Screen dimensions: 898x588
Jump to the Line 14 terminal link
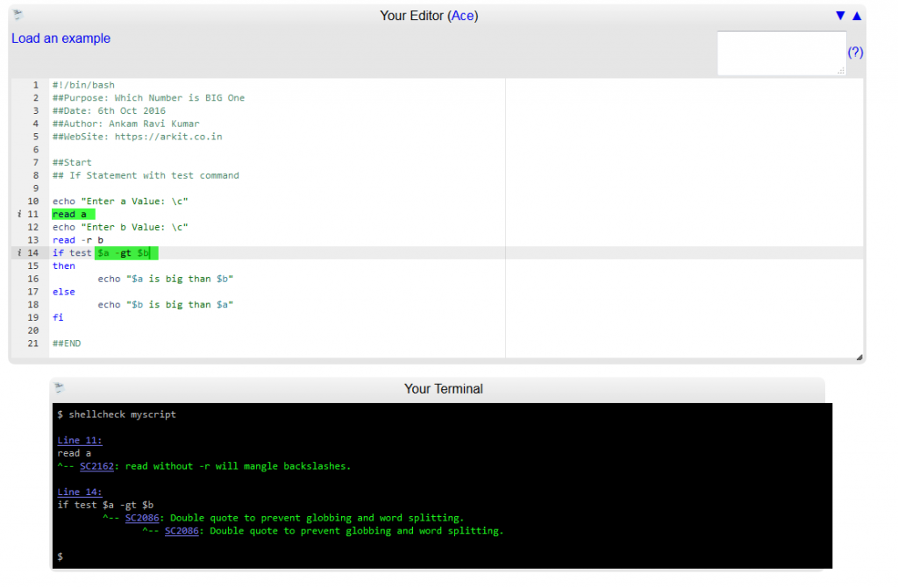click(x=79, y=492)
